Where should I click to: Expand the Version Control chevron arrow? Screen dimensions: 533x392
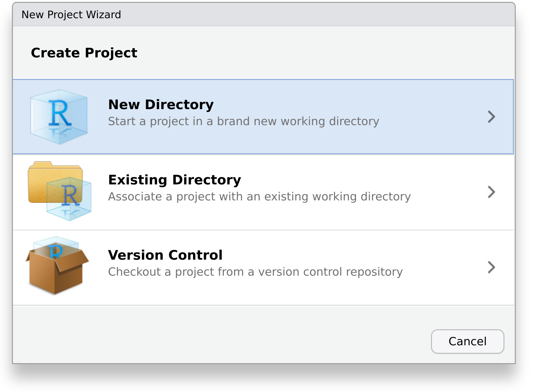(x=491, y=267)
